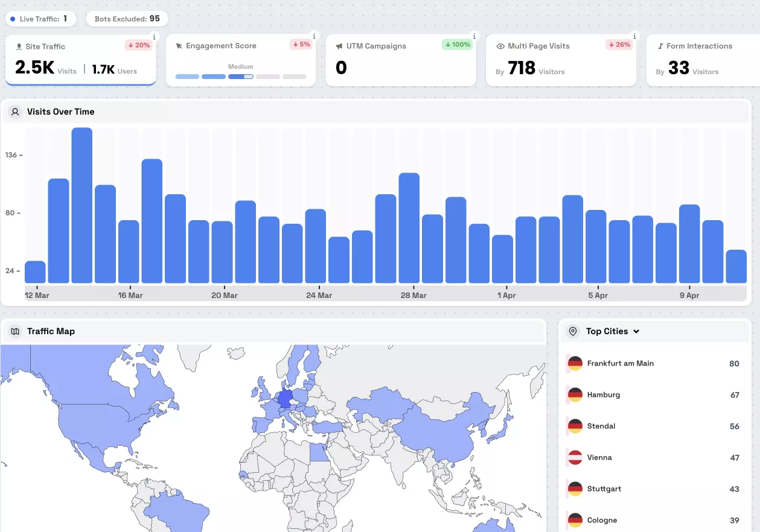Click the user icon beside Visits Over Time

[15, 112]
